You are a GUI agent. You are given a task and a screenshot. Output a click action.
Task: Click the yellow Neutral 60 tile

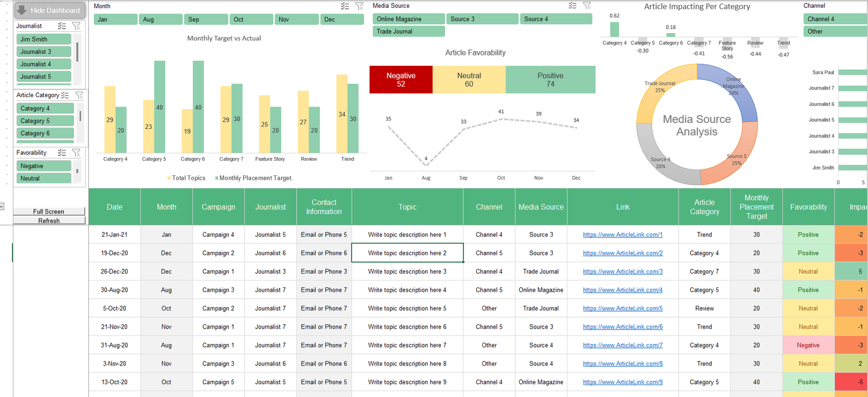pyautogui.click(x=469, y=80)
